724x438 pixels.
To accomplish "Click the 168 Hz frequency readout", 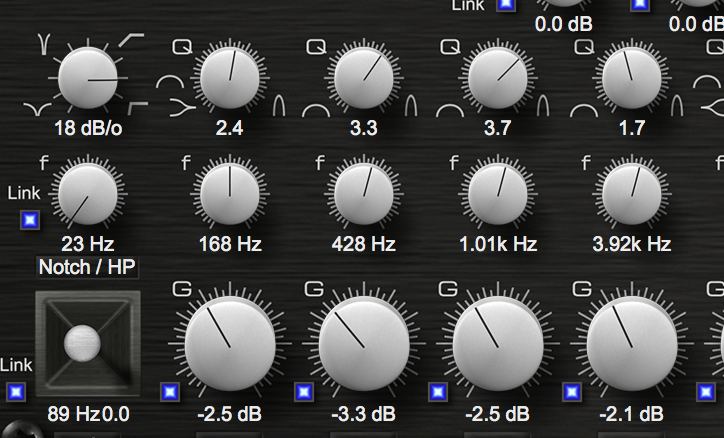I will [x=230, y=244].
